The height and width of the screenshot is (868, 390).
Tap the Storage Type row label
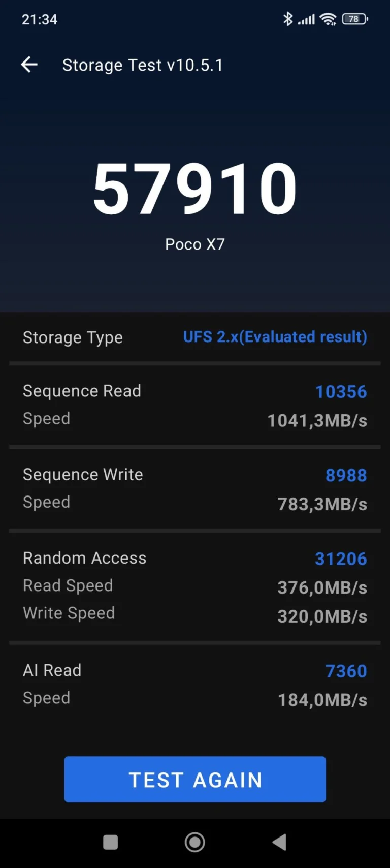click(x=72, y=337)
